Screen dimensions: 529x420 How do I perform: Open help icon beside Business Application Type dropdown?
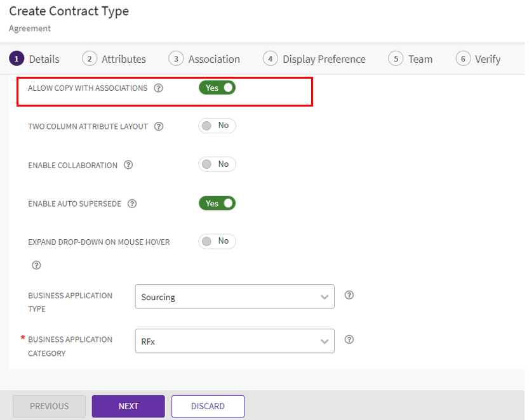click(x=349, y=295)
